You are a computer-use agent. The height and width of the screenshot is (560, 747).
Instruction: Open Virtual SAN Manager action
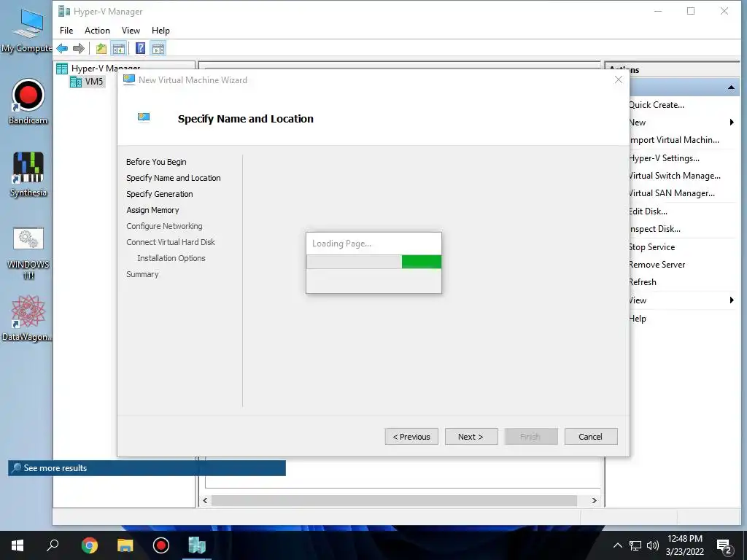pos(672,193)
